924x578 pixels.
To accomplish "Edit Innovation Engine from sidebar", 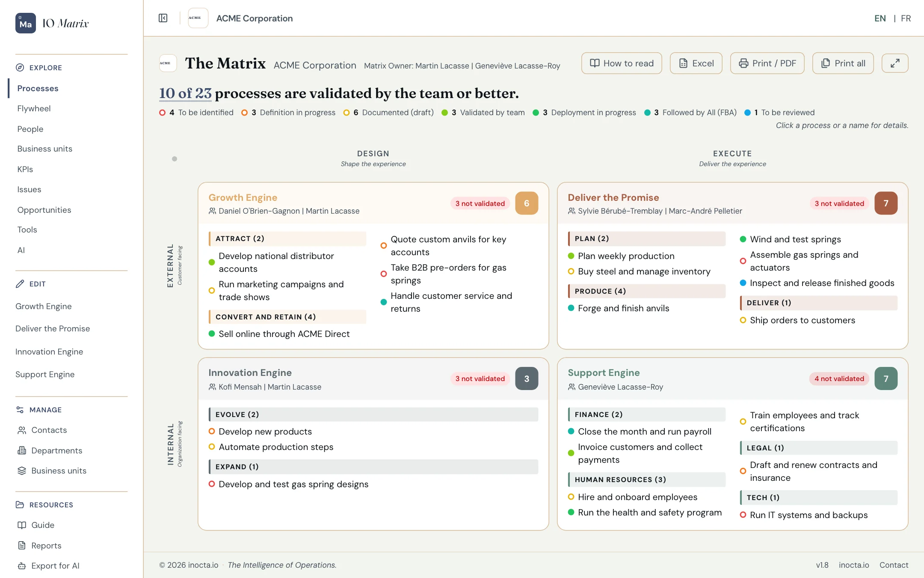I will (49, 352).
